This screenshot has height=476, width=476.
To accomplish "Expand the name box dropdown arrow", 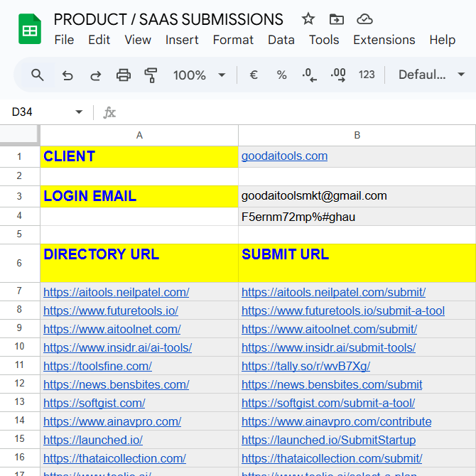I will click(x=79, y=112).
